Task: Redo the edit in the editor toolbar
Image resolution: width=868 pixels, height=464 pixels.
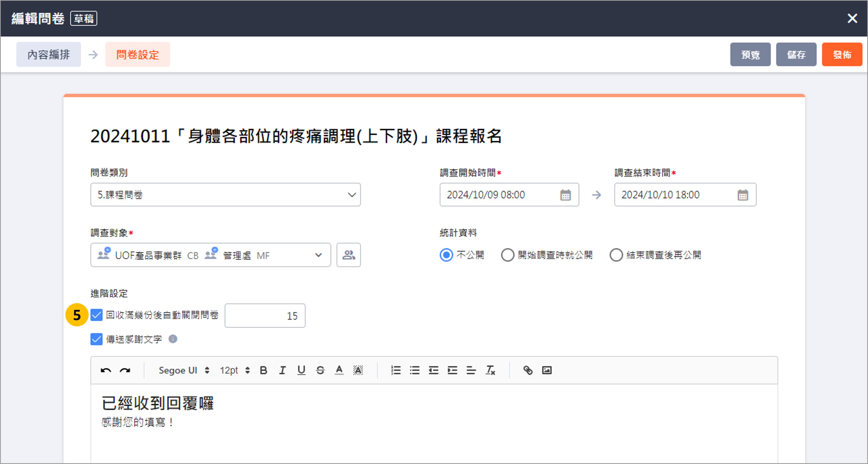Action: pyautogui.click(x=125, y=371)
